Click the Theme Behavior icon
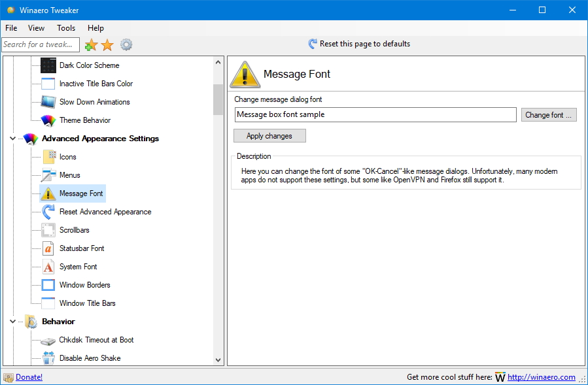Viewport: 588px width, 385px height. coord(48,120)
